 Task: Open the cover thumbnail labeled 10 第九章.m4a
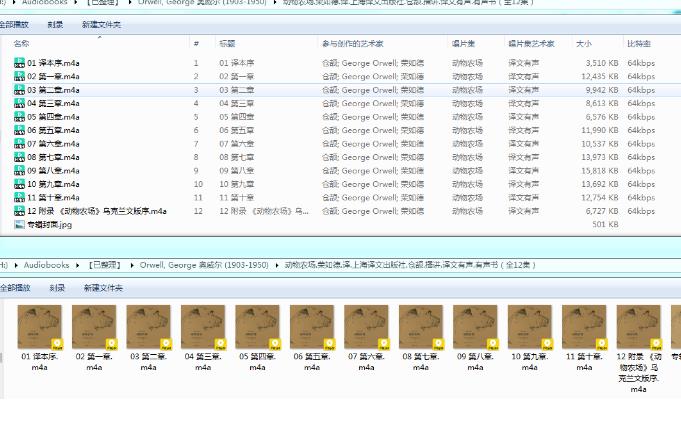(530, 327)
